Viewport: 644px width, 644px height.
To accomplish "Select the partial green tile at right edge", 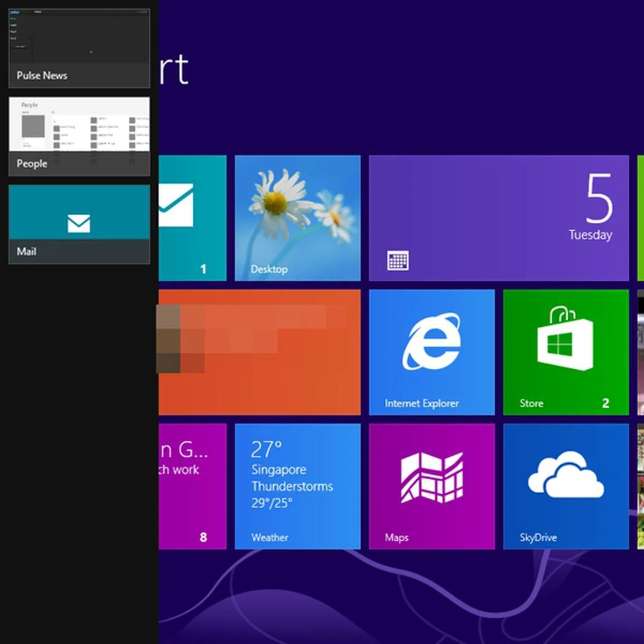I will 640,218.
